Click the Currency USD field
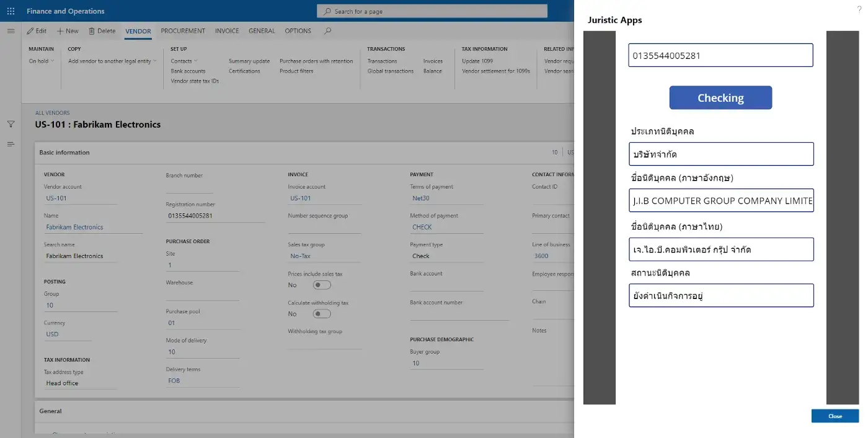The width and height of the screenshot is (868, 438). tap(68, 334)
